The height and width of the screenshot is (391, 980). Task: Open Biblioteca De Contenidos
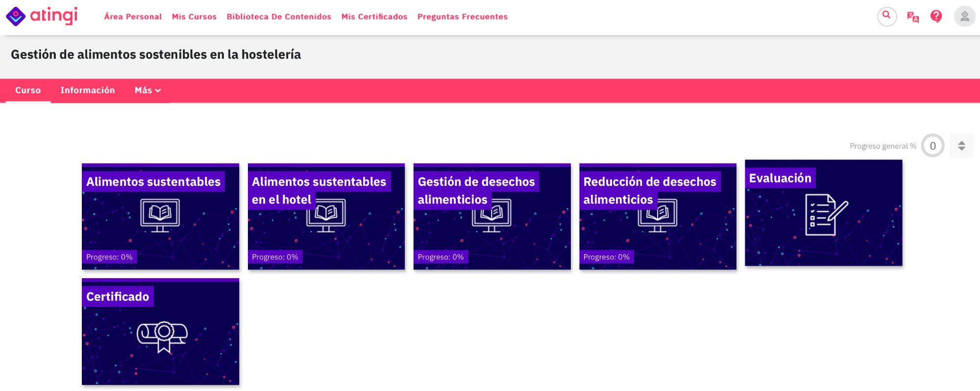[x=279, y=17]
